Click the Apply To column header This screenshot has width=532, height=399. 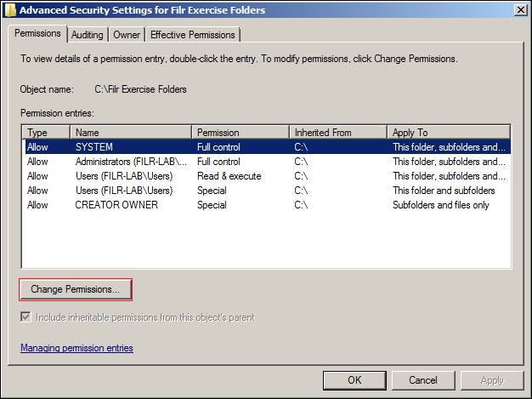[449, 133]
